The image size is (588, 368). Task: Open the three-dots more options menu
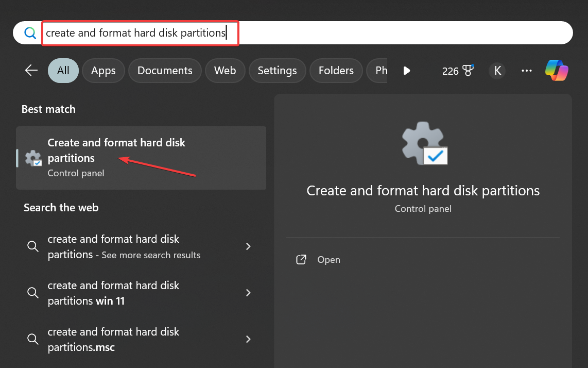click(x=526, y=71)
